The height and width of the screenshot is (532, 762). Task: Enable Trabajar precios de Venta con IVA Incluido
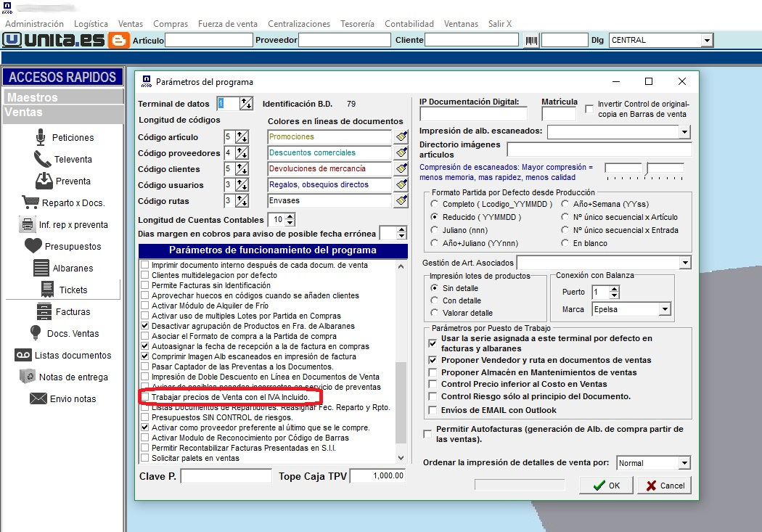tap(145, 397)
